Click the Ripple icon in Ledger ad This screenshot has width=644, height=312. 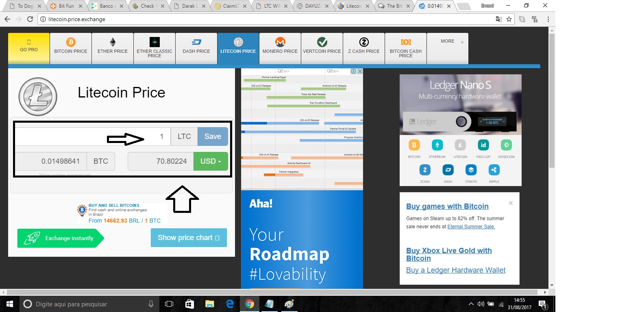[x=494, y=170]
